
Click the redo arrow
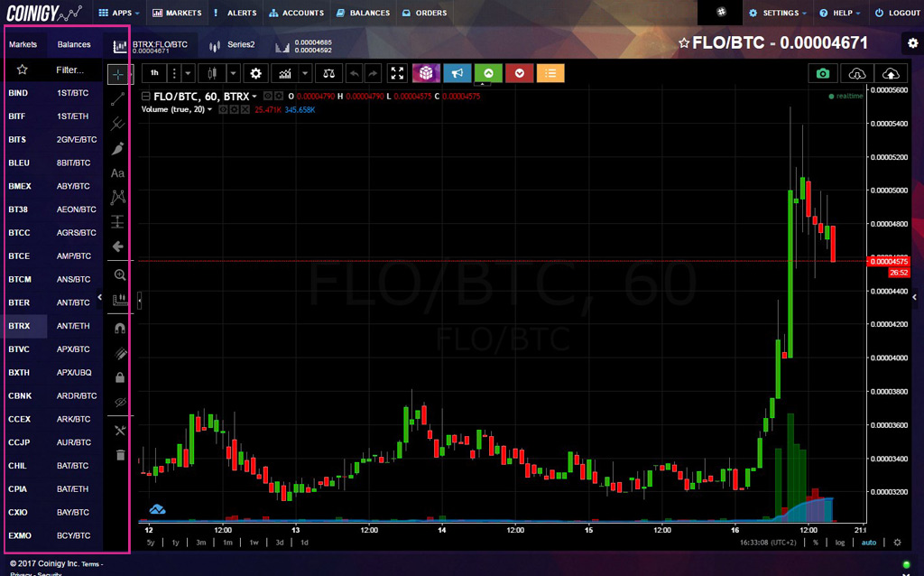(373, 73)
